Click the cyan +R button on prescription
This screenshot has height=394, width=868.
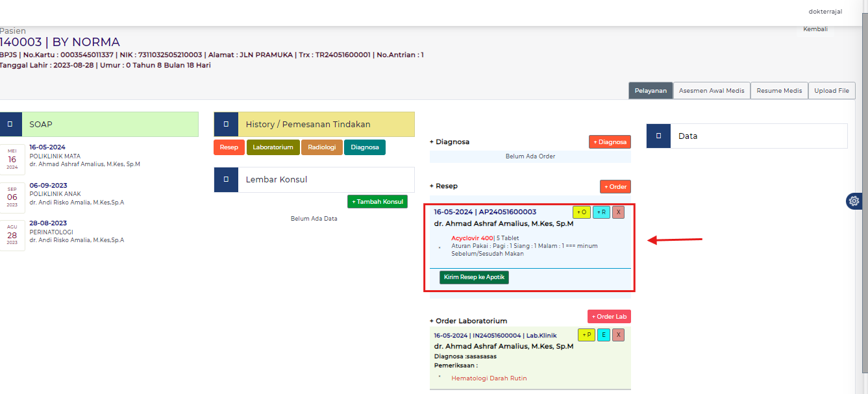(601, 212)
